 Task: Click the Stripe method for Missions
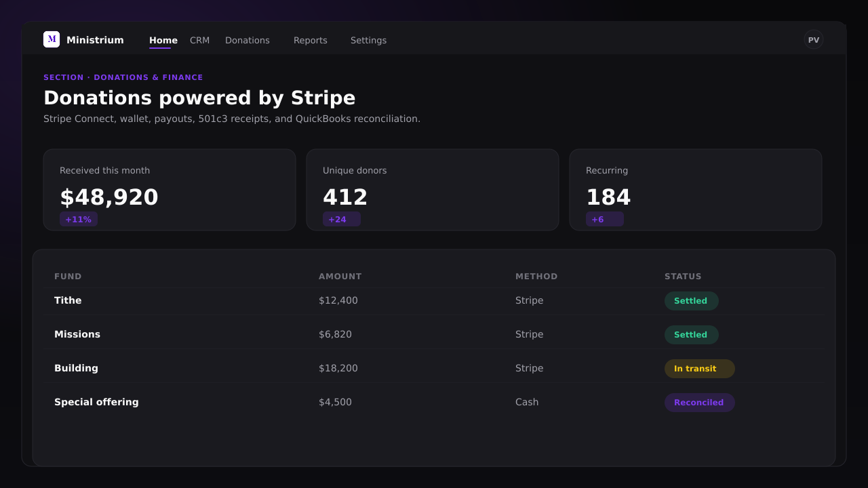529,335
